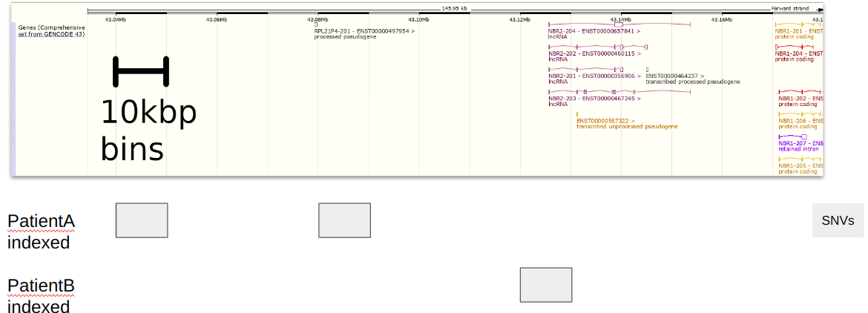The width and height of the screenshot is (868, 313).
Task: Select the 10kbp scale bar icon
Action: click(x=141, y=72)
